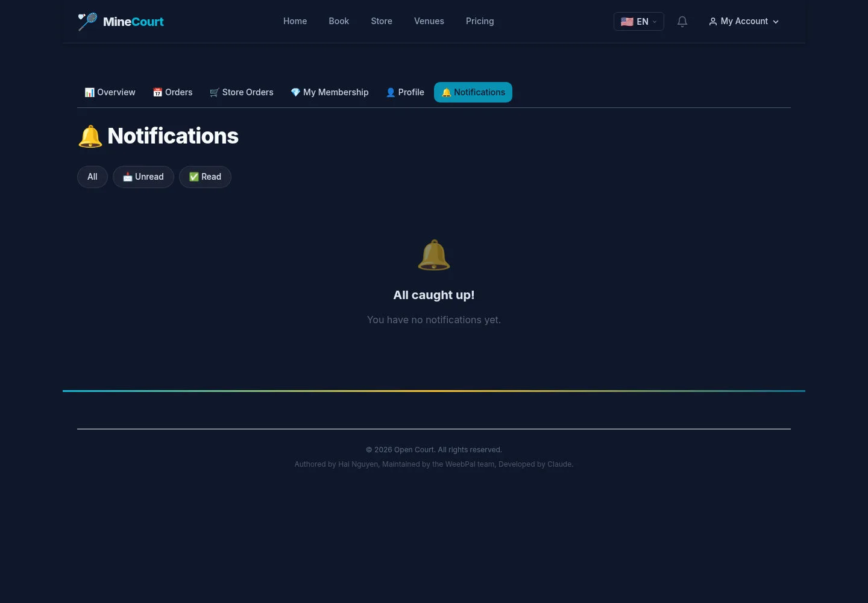This screenshot has width=868, height=603.
Task: View the Pricing page
Action: (480, 21)
